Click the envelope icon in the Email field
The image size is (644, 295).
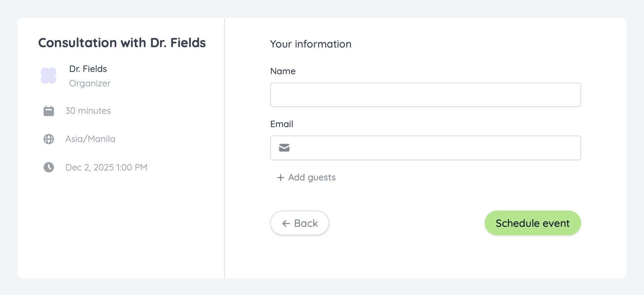click(284, 148)
